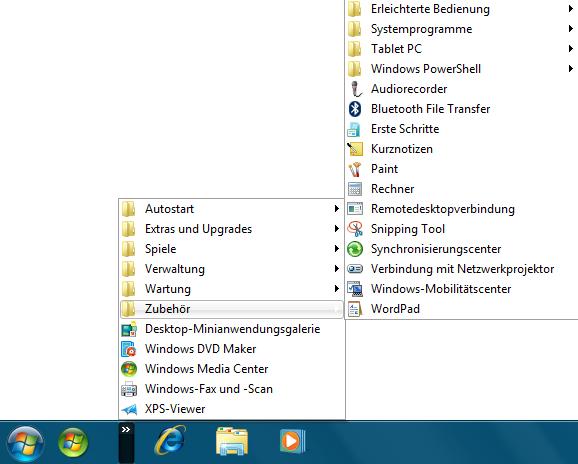Click the Windows DVD Maker icon

[x=129, y=349]
